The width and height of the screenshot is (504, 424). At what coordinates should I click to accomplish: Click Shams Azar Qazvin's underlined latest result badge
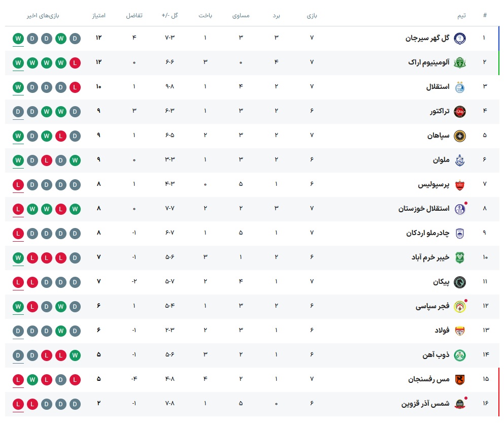coord(18,404)
